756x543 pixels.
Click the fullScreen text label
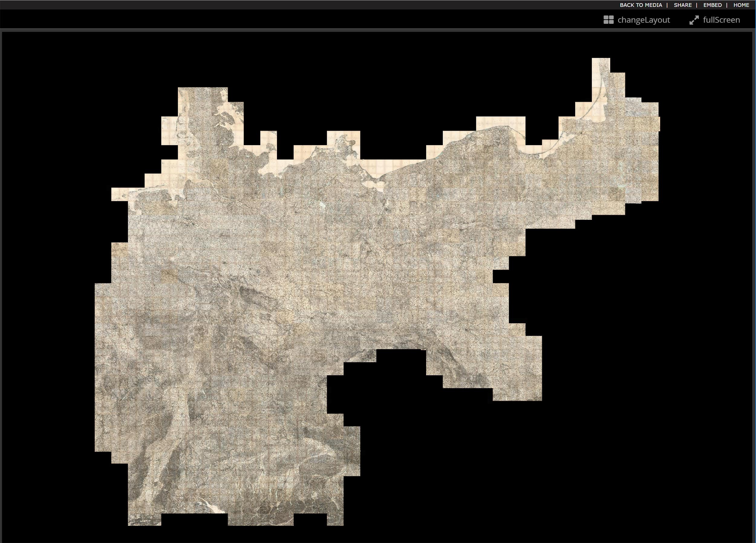tap(721, 20)
